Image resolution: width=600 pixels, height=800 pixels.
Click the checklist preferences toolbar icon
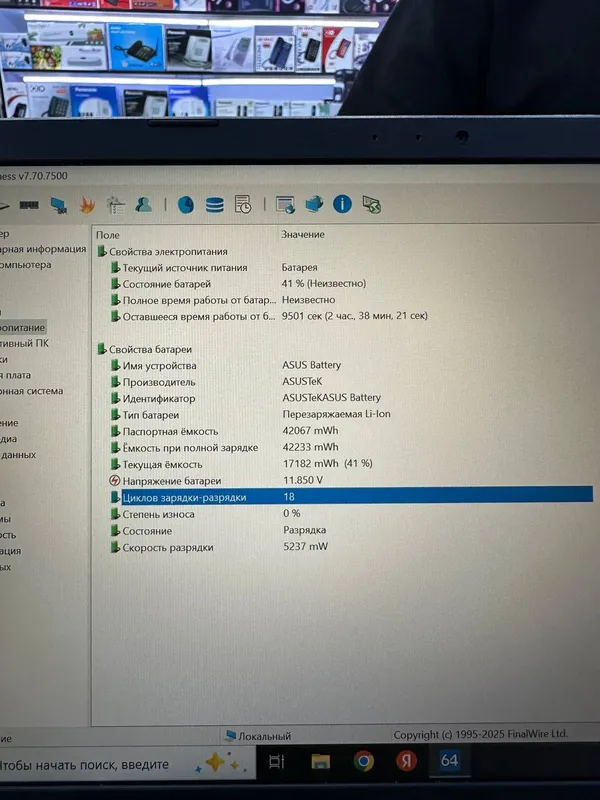(x=115, y=205)
